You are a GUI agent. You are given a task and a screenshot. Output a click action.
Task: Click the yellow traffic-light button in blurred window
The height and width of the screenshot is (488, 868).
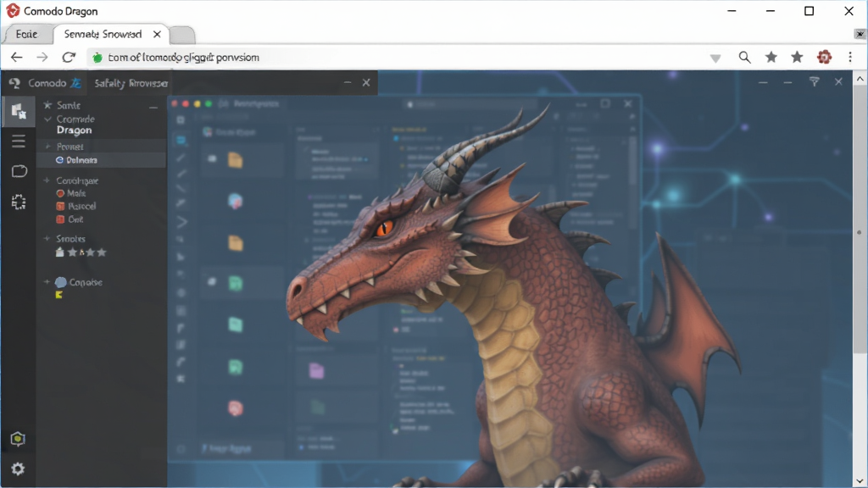tap(197, 103)
